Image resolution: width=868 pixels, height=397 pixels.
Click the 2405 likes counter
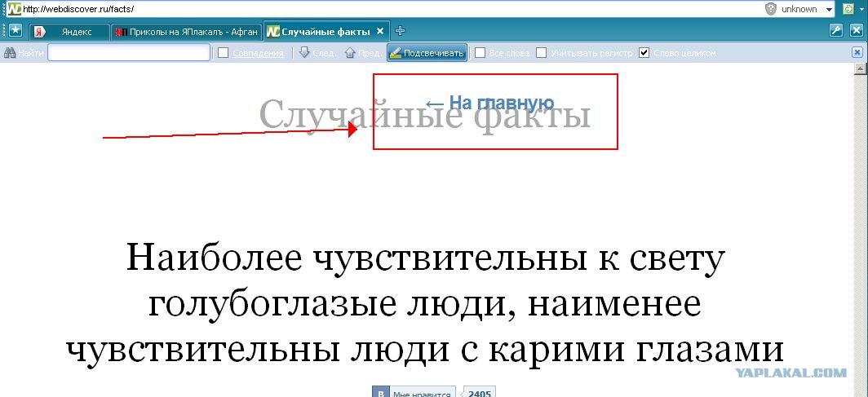click(479, 393)
